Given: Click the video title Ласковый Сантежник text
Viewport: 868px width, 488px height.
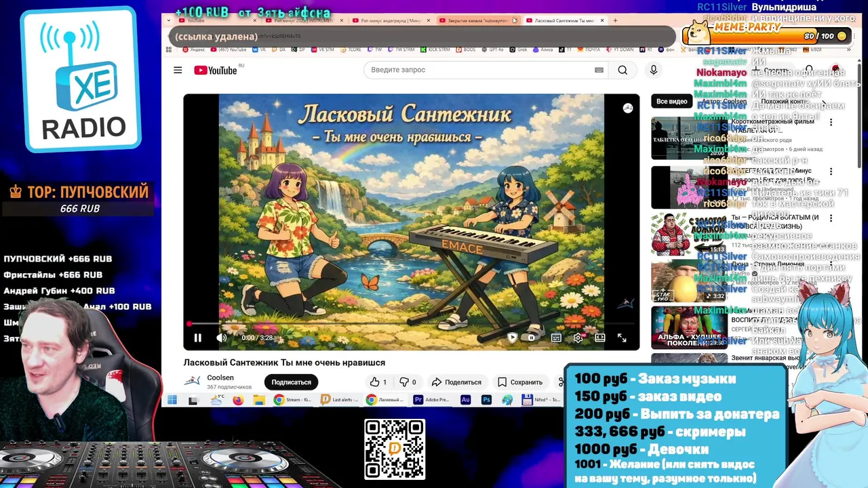Looking at the screenshot, I should point(284,363).
